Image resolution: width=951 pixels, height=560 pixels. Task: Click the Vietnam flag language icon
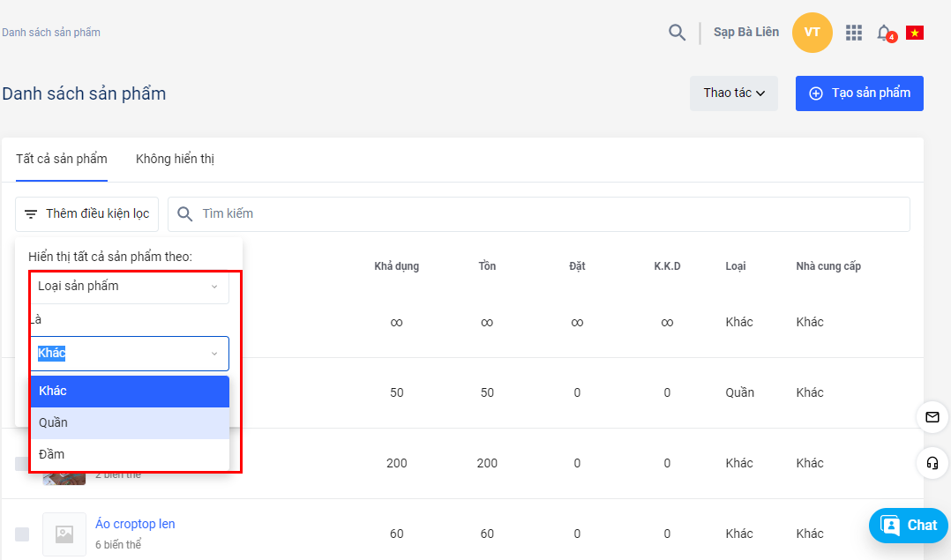[915, 33]
